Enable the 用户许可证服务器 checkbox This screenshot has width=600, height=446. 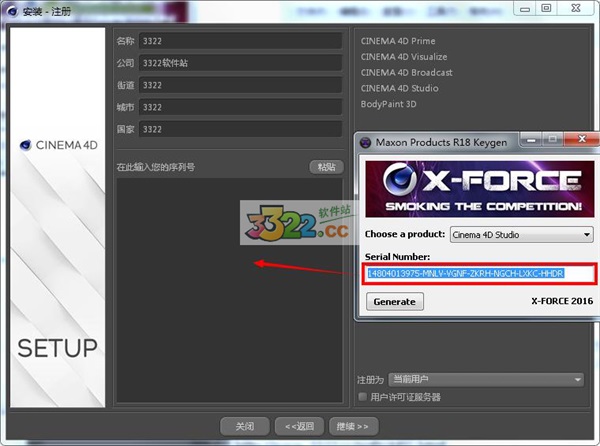tap(362, 397)
